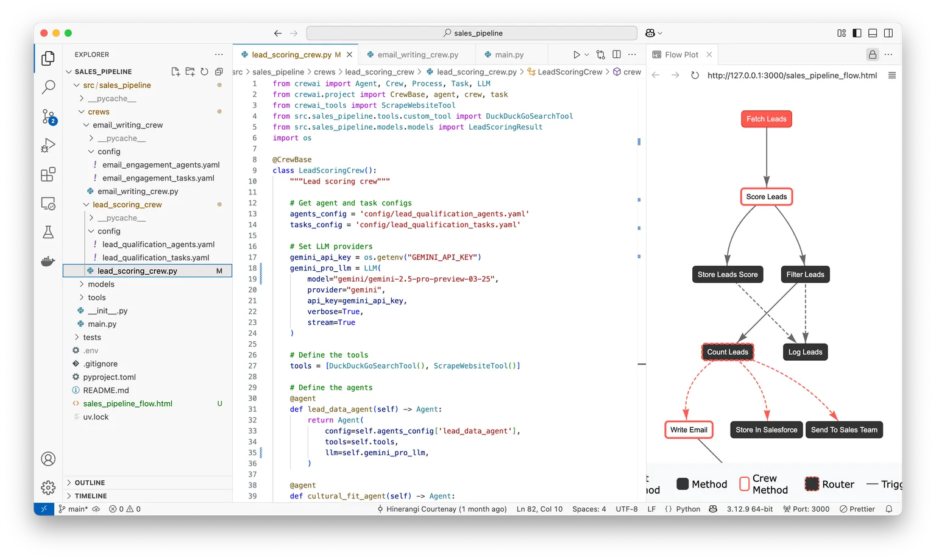This screenshot has width=936, height=560.
Task: Open the Search view in activity bar
Action: click(48, 87)
